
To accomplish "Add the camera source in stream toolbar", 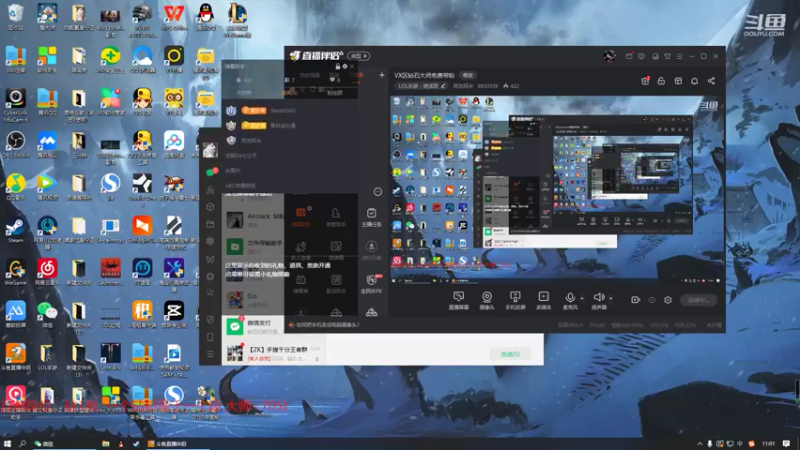I will coord(487,300).
